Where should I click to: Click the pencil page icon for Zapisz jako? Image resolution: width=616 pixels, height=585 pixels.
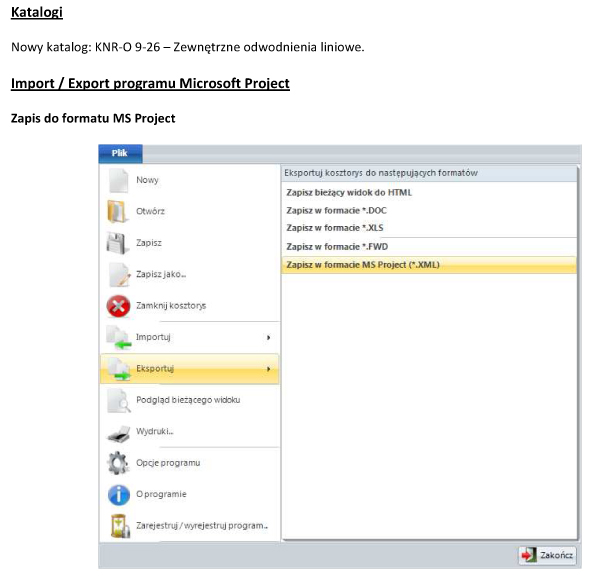coord(119,274)
